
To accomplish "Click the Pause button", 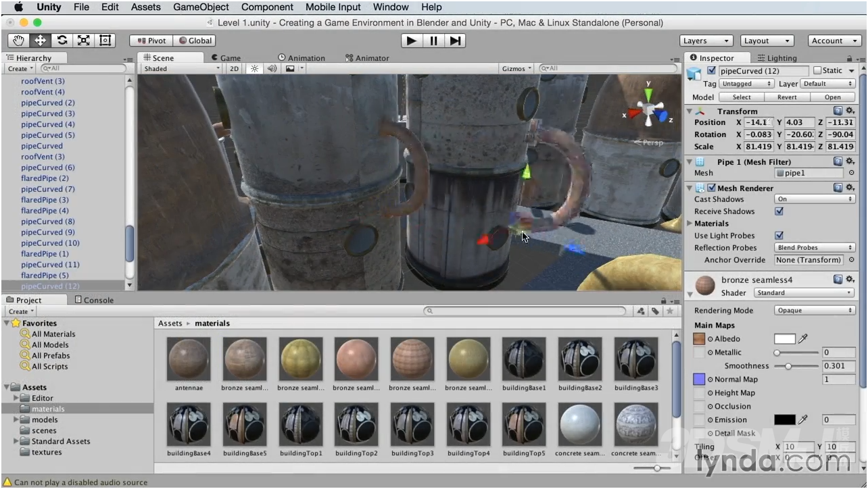I will pyautogui.click(x=433, y=41).
